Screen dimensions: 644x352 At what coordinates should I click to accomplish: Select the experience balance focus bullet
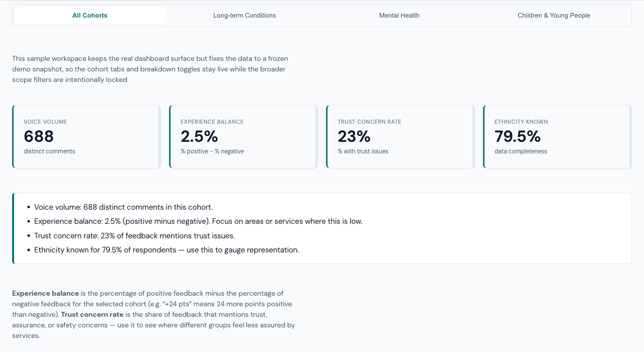(x=198, y=221)
